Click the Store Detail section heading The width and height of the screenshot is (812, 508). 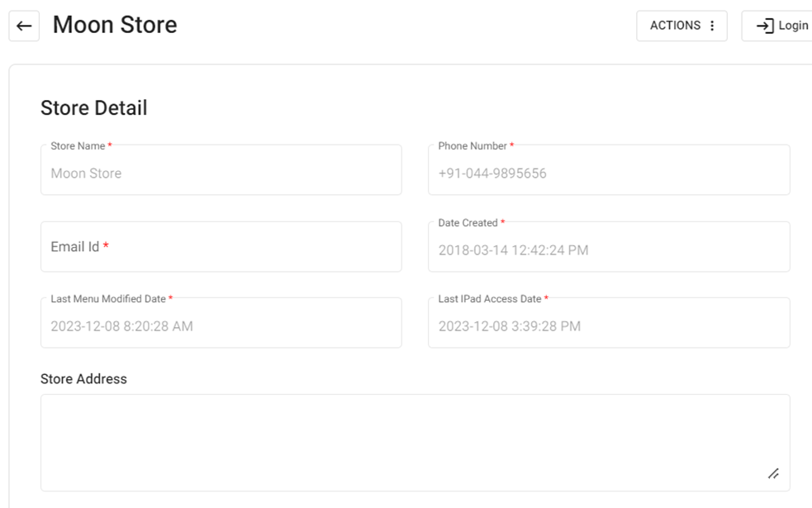(93, 108)
